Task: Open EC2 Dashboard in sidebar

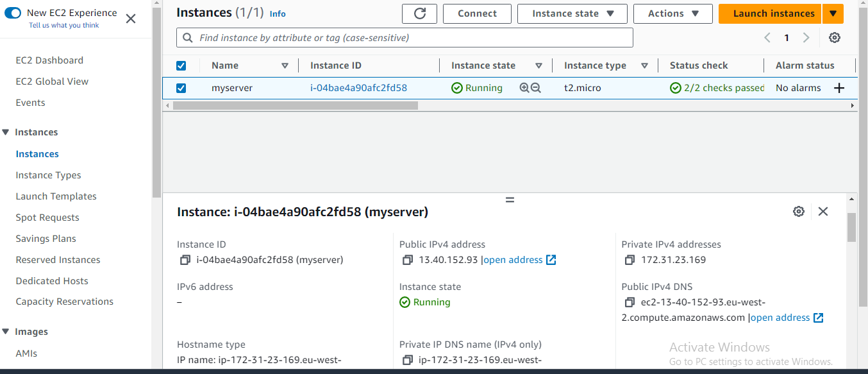Action: [49, 60]
